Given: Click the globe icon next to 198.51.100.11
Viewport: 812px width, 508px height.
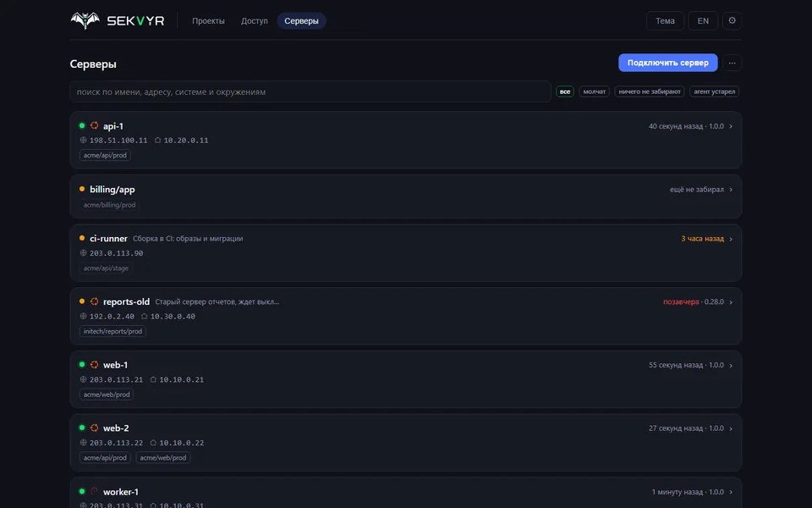Looking at the screenshot, I should point(83,140).
